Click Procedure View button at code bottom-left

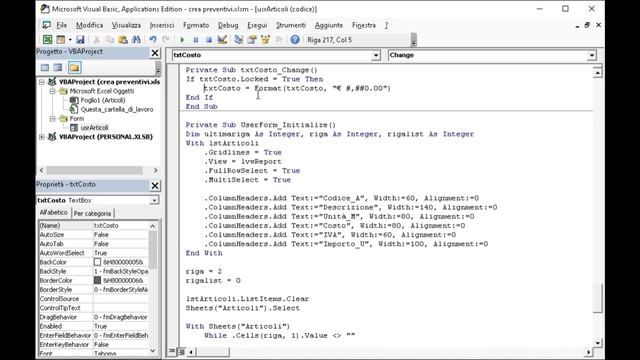pyautogui.click(x=172, y=351)
